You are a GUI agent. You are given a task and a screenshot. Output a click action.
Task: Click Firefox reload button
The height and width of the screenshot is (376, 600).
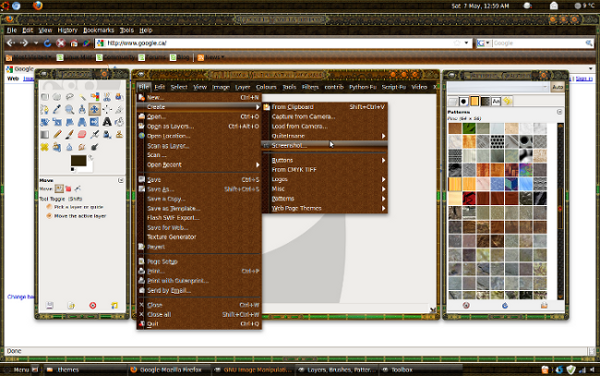[47, 43]
